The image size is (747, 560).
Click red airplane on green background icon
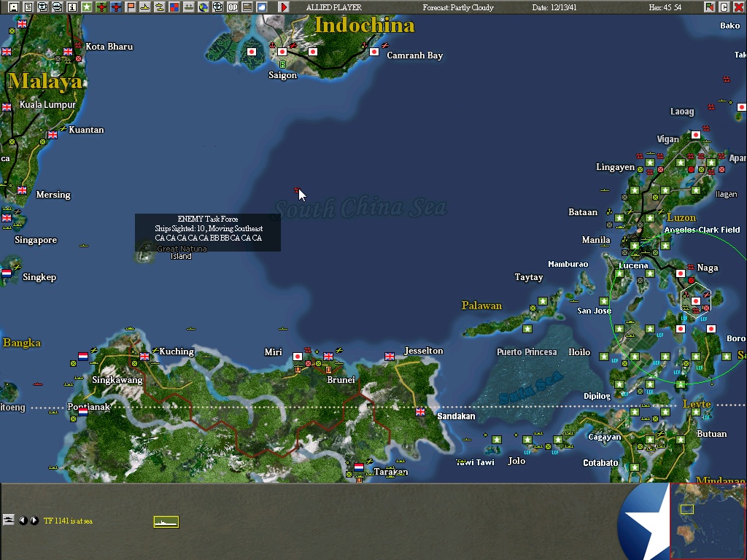click(101, 7)
